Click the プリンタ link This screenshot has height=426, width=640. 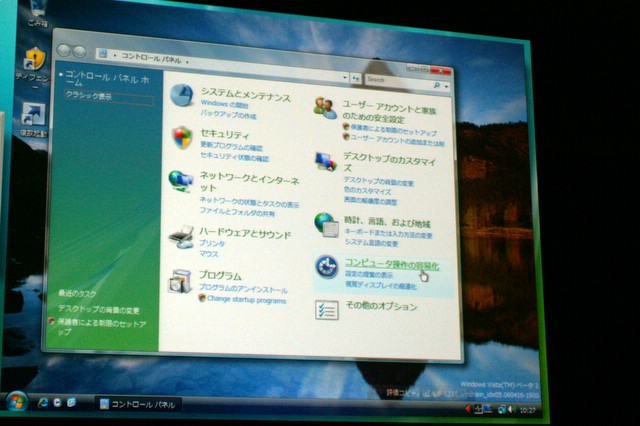[x=212, y=243]
